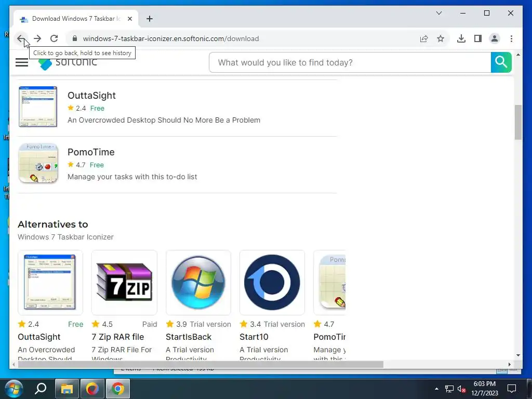Click the 'Alternatives to' heading

click(x=53, y=224)
